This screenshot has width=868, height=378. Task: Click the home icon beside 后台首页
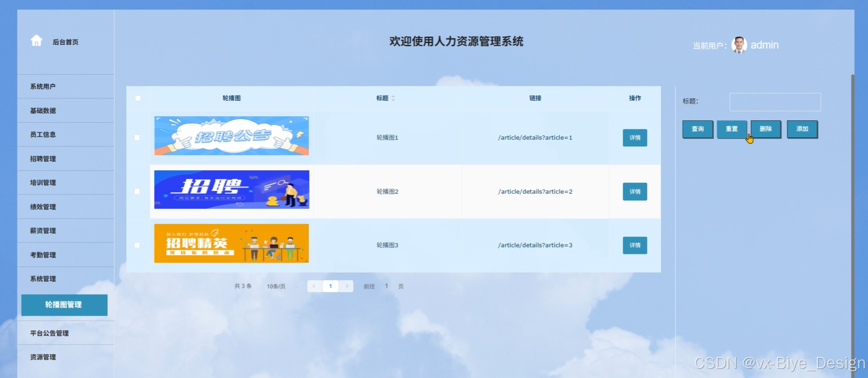pos(37,41)
